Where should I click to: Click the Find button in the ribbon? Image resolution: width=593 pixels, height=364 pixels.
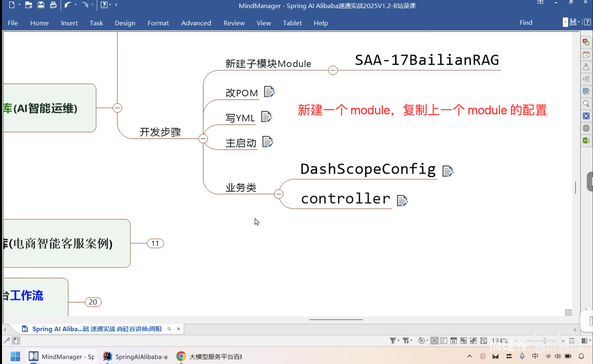pos(526,23)
